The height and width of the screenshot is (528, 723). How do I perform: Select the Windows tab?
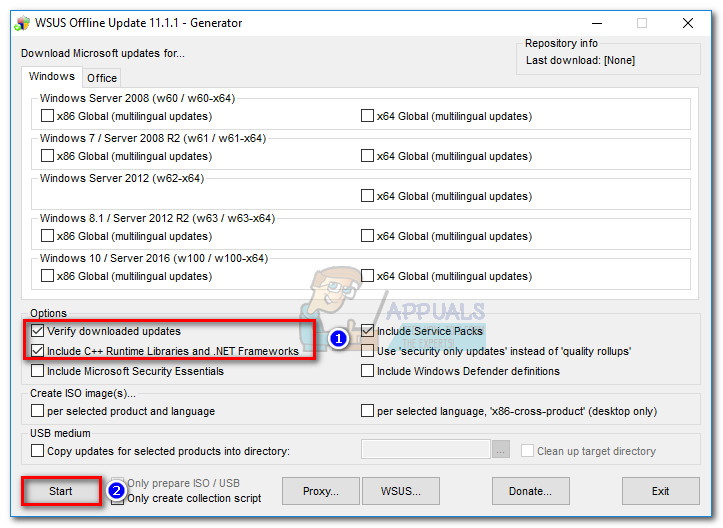click(52, 76)
